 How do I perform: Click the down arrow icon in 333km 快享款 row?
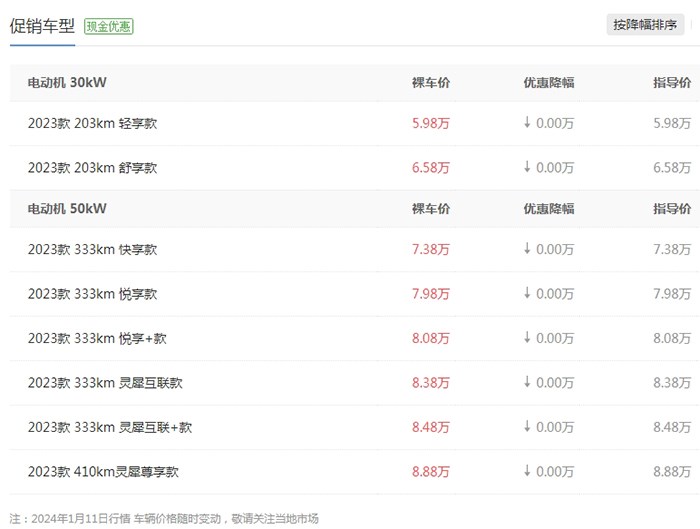pos(527,249)
